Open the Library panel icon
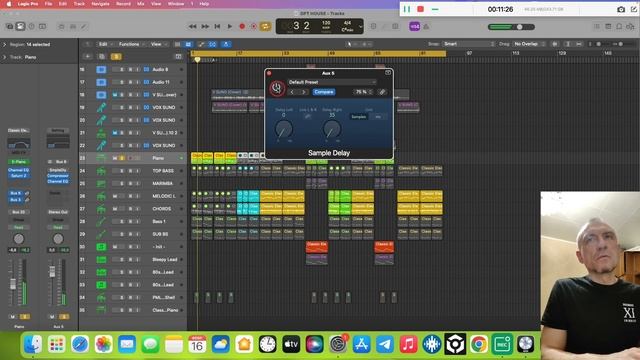Screen dimensions: 640x360 click(9, 27)
